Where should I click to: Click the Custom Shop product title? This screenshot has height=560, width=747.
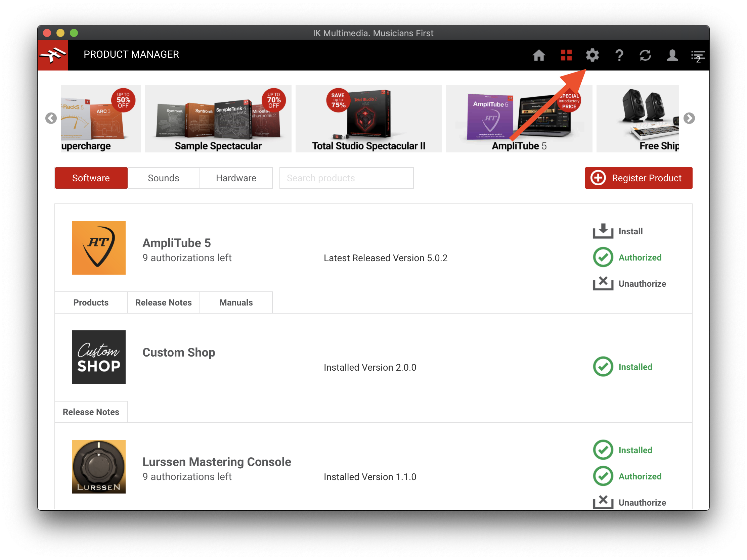point(179,353)
